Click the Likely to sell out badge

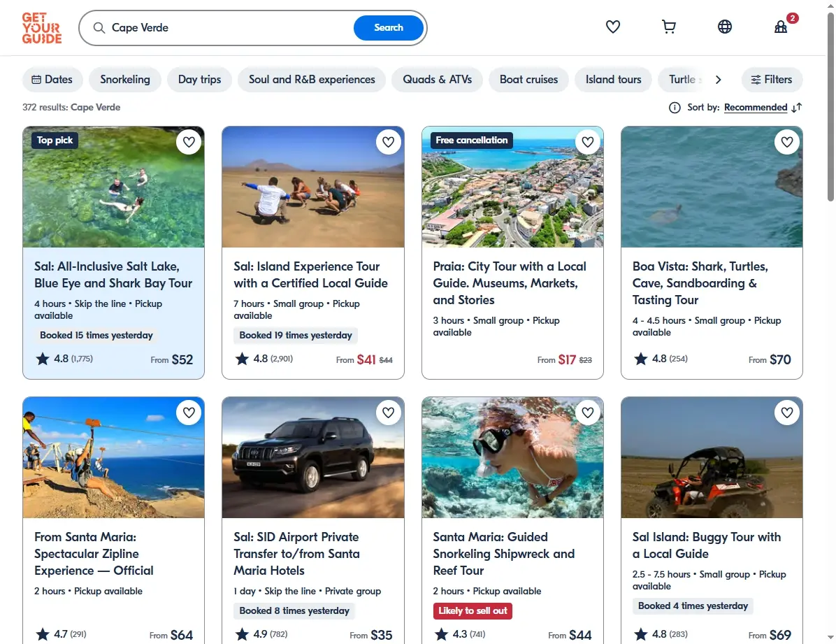(473, 611)
